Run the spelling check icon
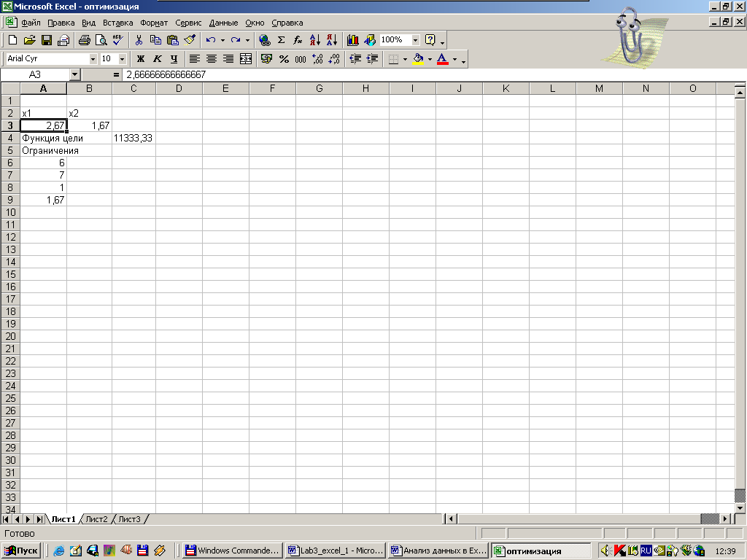Viewport: 747px width, 560px height. 117,40
